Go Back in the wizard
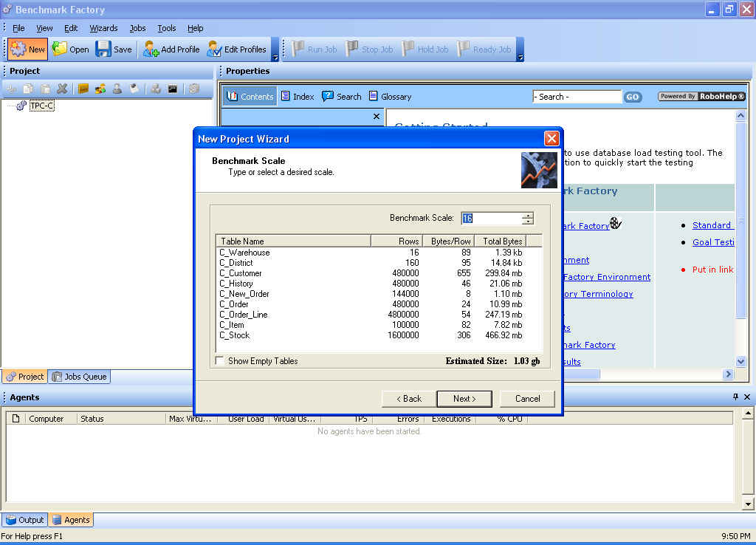756x545 pixels. [x=409, y=399]
